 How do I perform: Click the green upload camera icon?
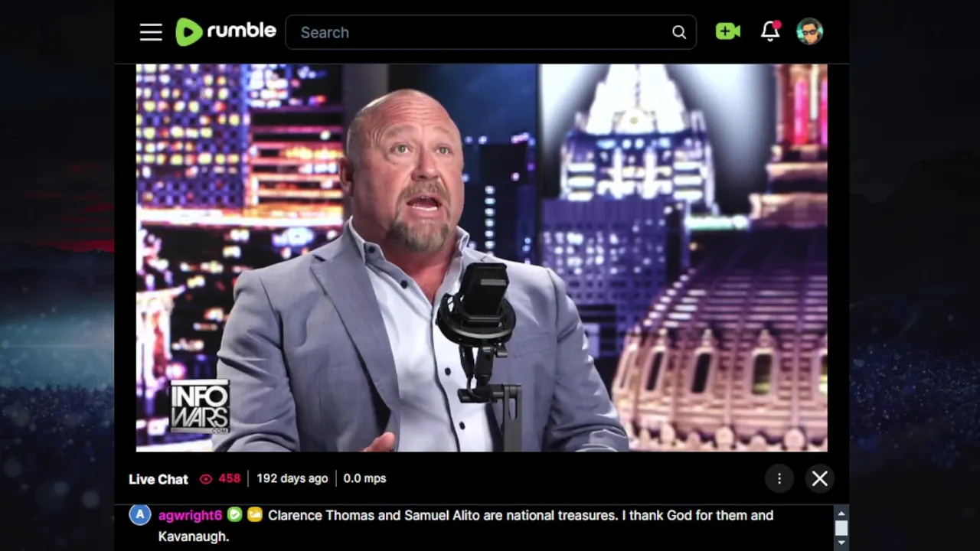click(x=728, y=31)
